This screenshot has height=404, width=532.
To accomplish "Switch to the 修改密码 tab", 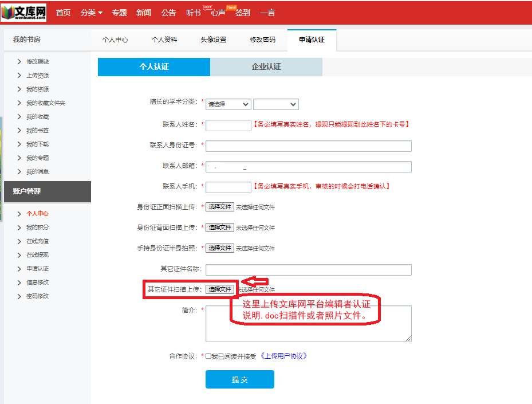I will point(263,40).
